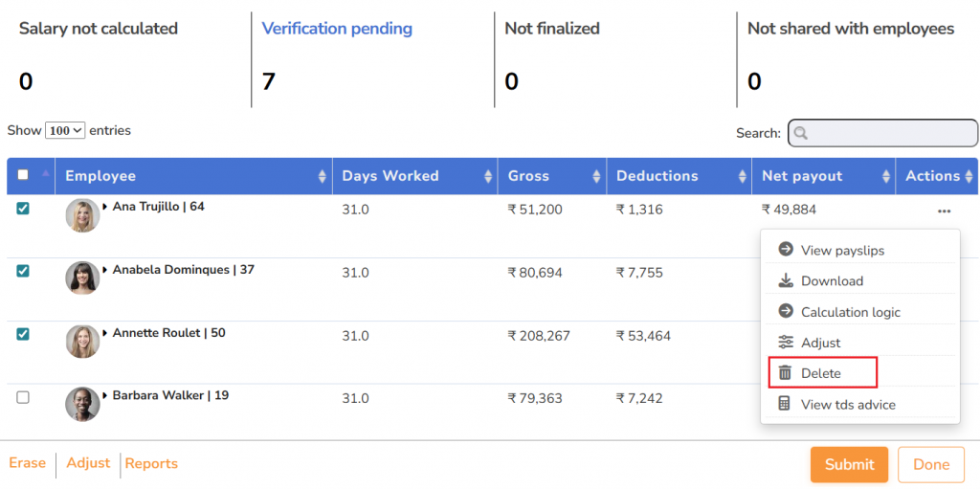Viewport: 980px width, 489px height.
Task: Click the arrow icon beside Calculation logic
Action: [785, 312]
